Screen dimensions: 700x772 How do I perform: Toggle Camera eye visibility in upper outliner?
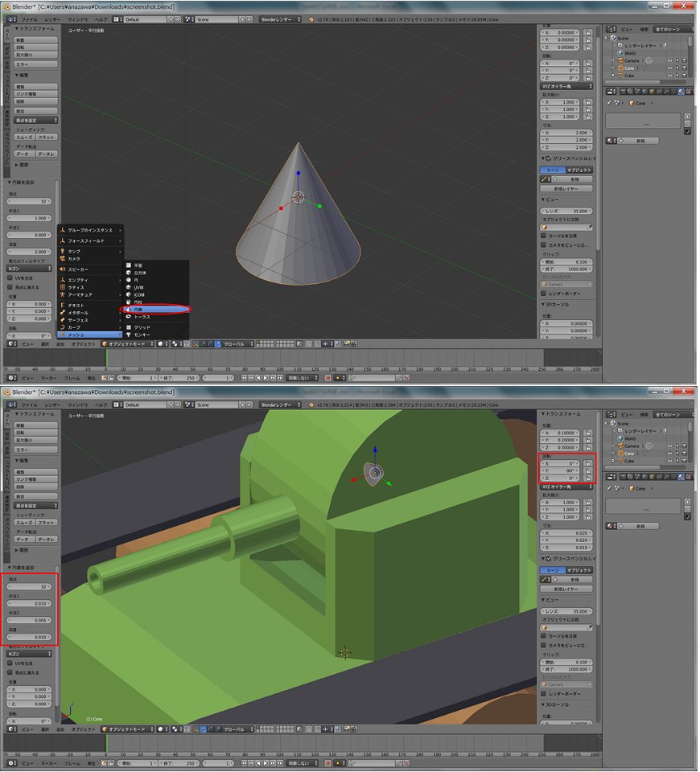pos(669,60)
